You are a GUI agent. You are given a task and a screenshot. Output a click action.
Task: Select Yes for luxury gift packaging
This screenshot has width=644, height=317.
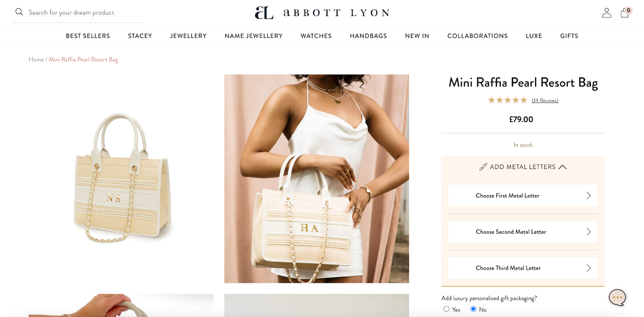click(446, 309)
